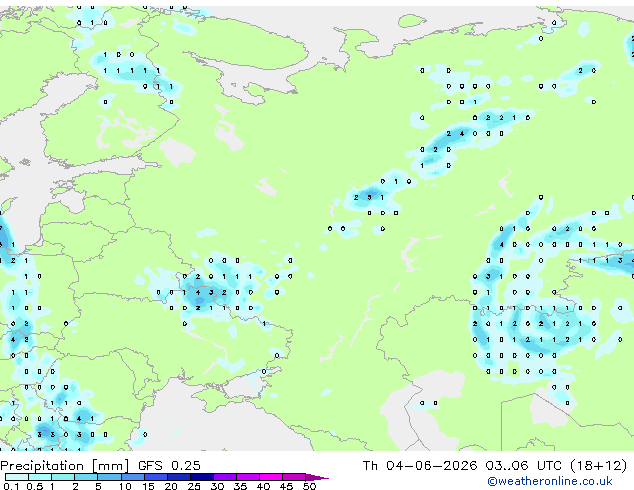The width and height of the screenshot is (634, 490).
Task: Open the weatheronline.co.uk copyright link
Action: [x=549, y=481]
